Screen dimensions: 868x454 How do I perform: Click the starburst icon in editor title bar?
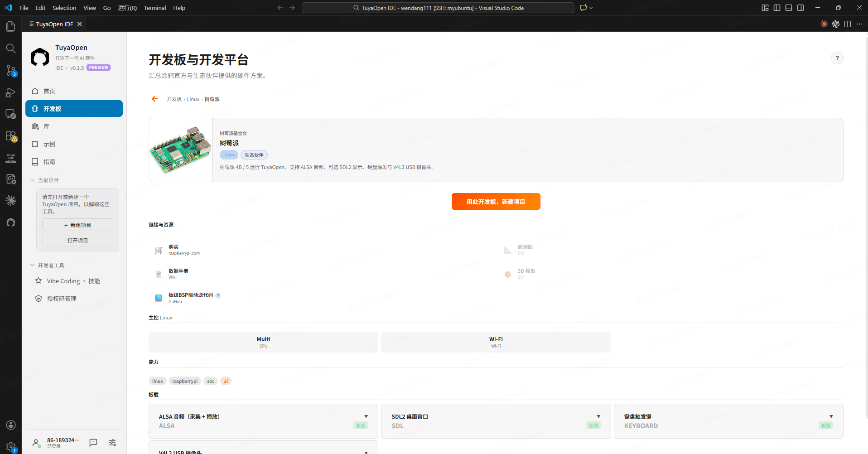click(x=824, y=24)
